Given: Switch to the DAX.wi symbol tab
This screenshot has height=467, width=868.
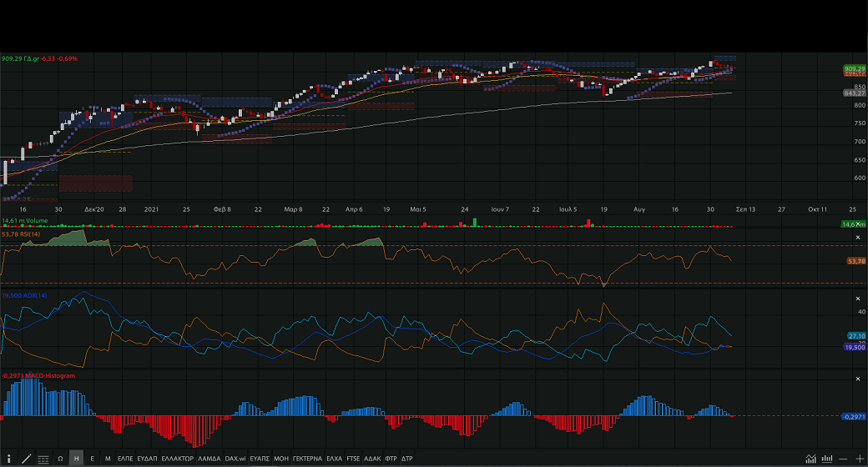Looking at the screenshot, I should (x=235, y=459).
